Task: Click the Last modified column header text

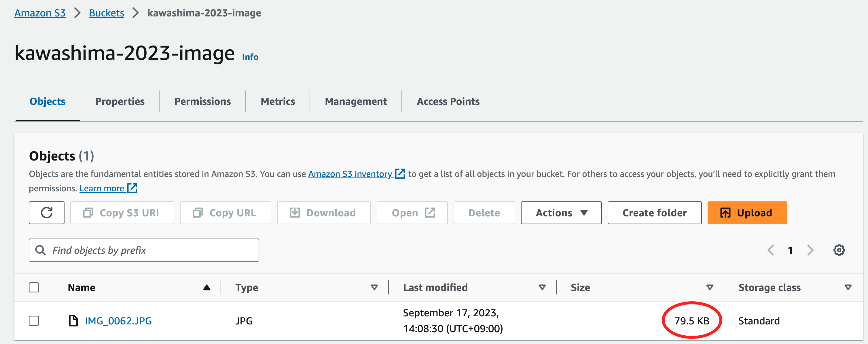Action: pyautogui.click(x=435, y=287)
